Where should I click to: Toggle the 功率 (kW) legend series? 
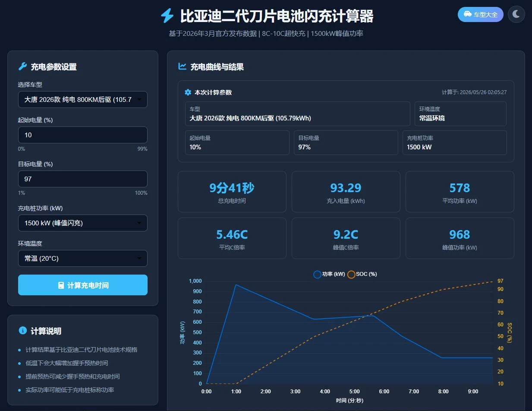coord(329,274)
